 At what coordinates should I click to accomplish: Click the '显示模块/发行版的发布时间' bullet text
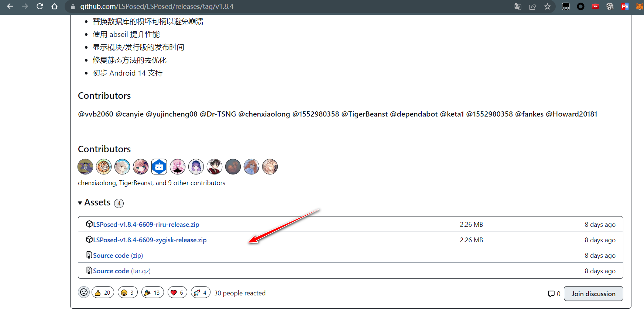click(138, 47)
